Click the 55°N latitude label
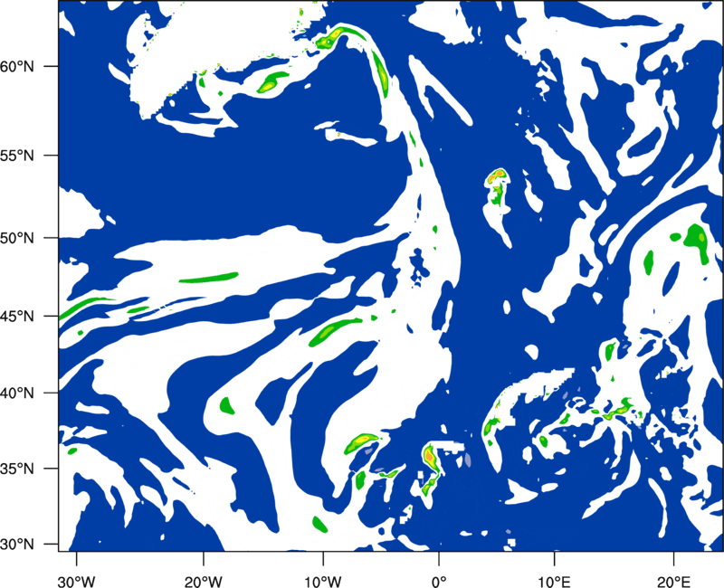 (17, 156)
